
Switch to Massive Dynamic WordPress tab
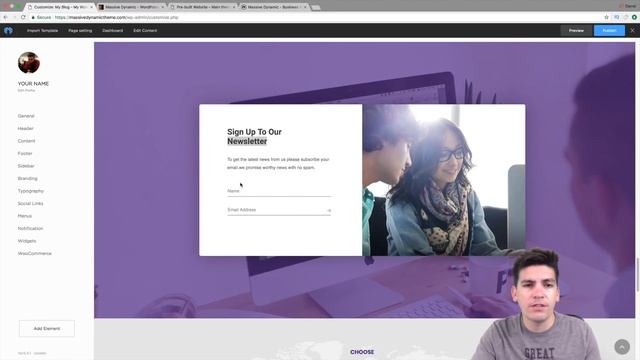131,7
